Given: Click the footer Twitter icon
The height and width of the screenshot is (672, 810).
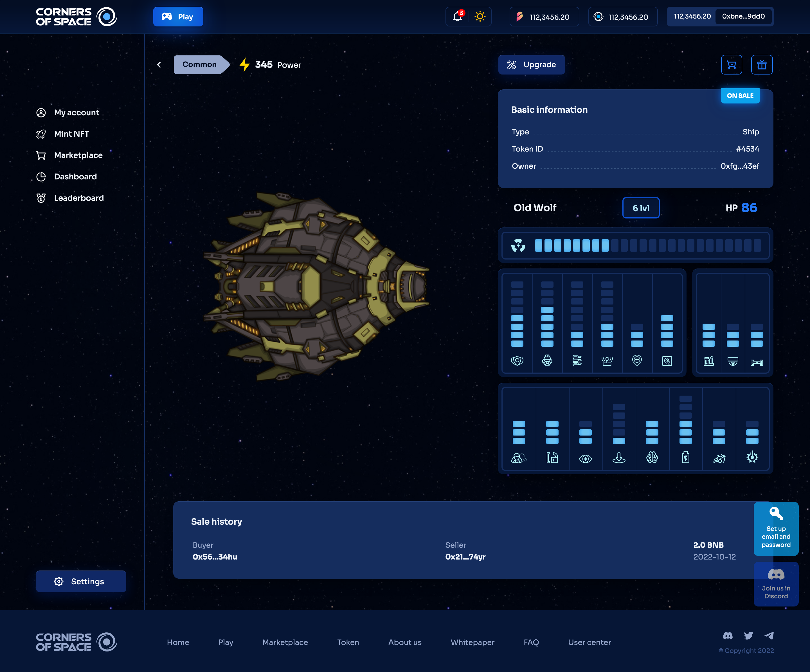Looking at the screenshot, I should [748, 636].
